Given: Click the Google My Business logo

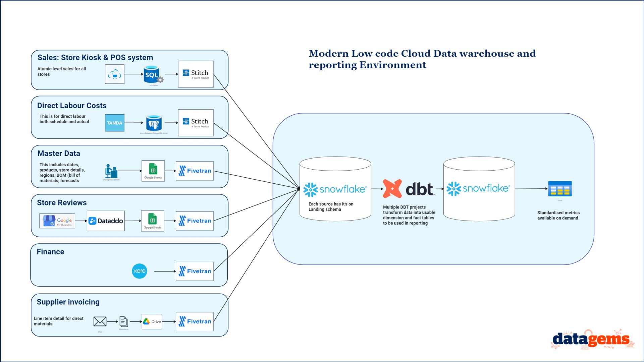Looking at the screenshot, I should [x=57, y=221].
